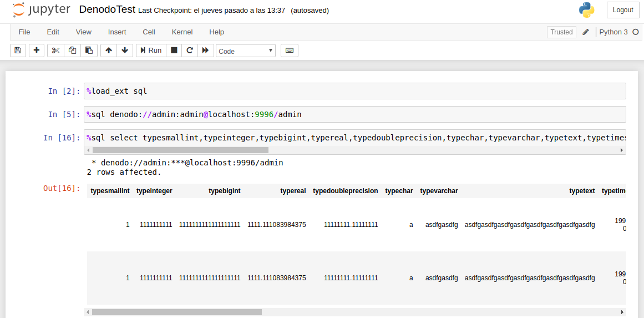Viewport: 644px width, 318px height.
Task: Open the Cell menu
Action: click(x=149, y=32)
